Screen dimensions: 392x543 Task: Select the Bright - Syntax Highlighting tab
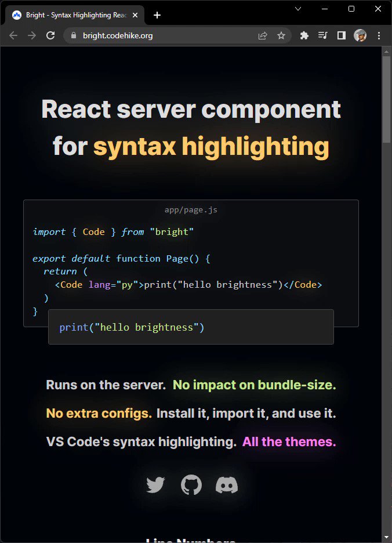point(75,15)
